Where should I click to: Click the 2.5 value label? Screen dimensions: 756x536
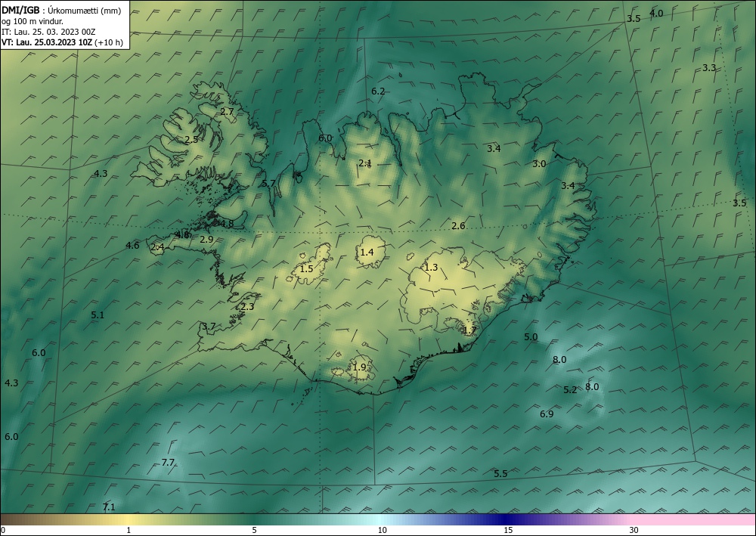191,140
